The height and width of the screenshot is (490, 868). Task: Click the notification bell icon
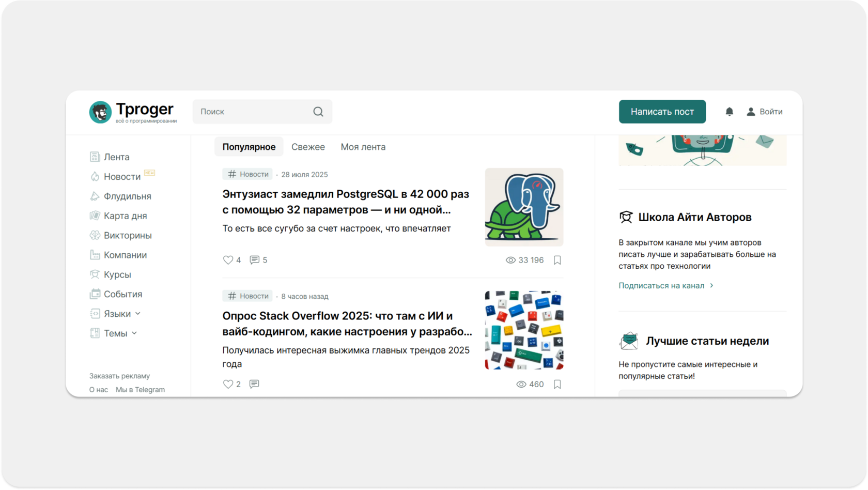point(729,112)
